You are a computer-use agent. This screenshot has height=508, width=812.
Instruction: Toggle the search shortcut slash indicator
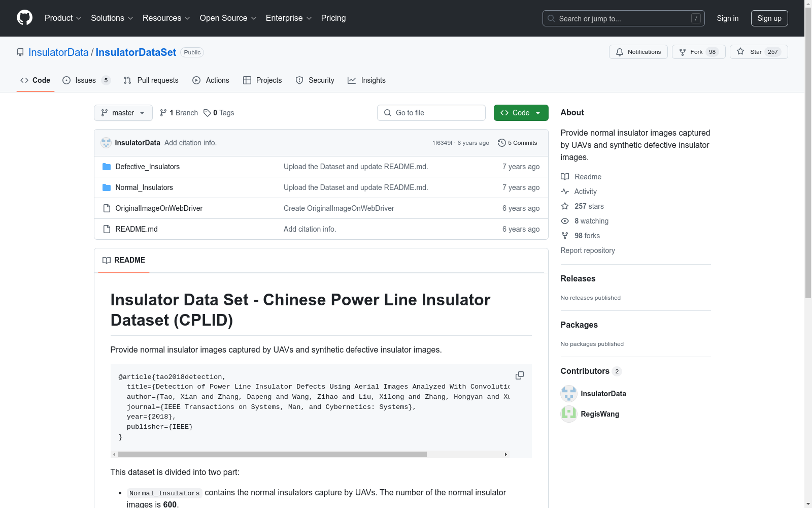[x=695, y=18]
